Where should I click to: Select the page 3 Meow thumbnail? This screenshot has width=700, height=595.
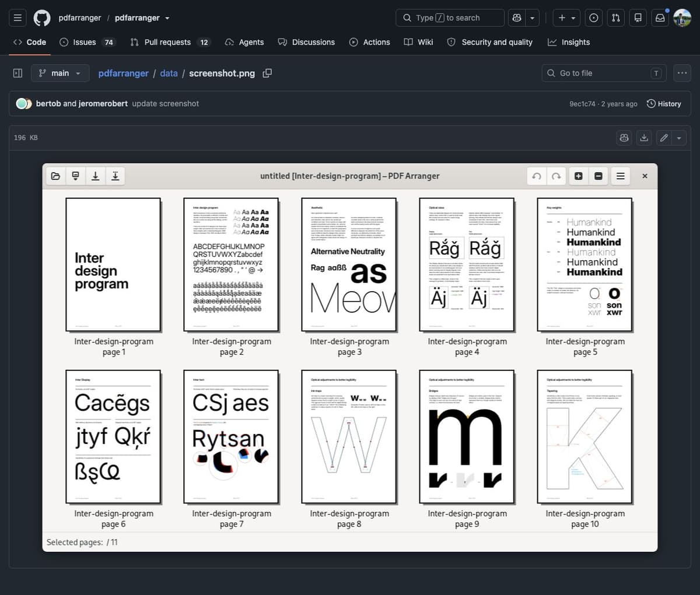pyautogui.click(x=349, y=264)
